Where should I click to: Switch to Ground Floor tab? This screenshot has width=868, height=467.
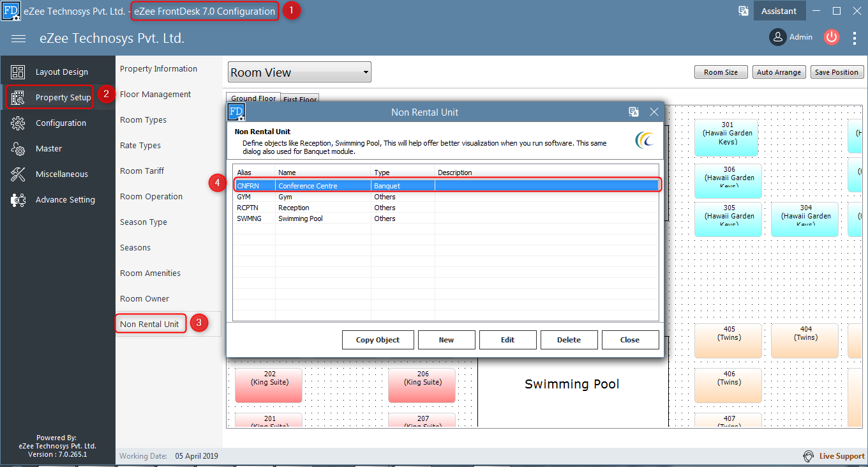(x=253, y=99)
